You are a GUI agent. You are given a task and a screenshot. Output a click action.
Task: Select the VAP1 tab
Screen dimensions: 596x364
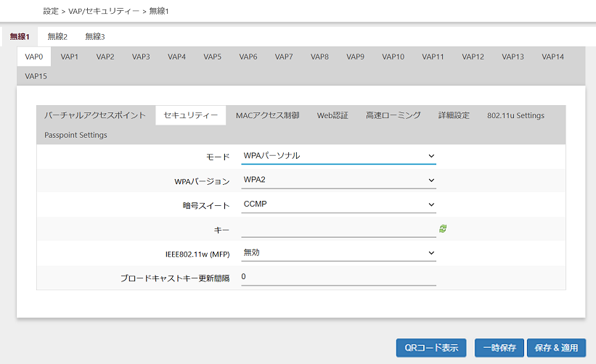[70, 57]
